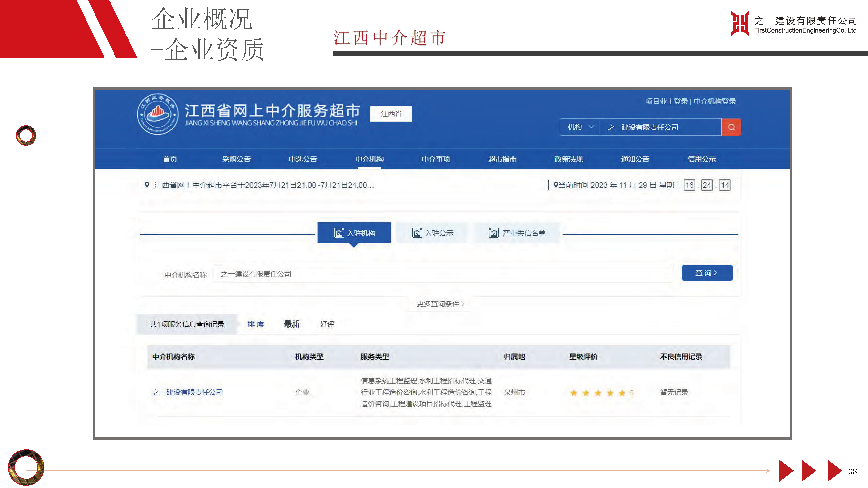The width and height of the screenshot is (868, 488).
Task: Click the 查询 button
Action: pos(707,273)
